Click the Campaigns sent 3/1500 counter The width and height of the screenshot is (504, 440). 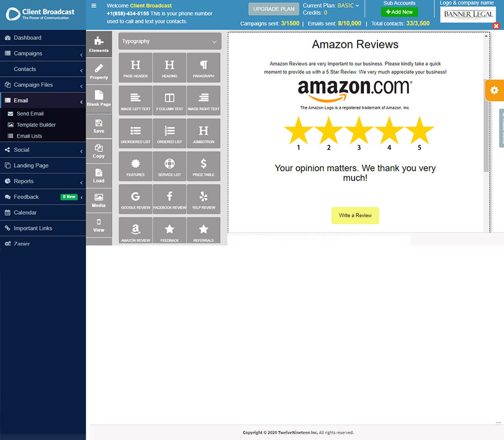[x=270, y=24]
